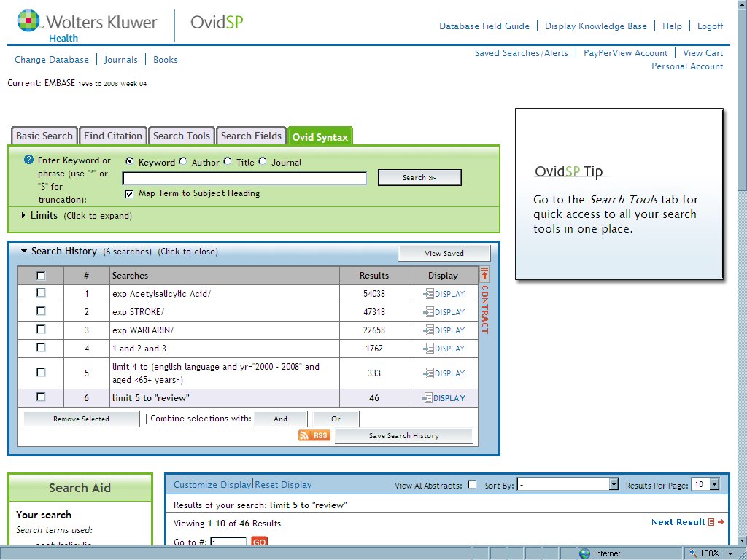Open Saved Searches/Alerts
The height and width of the screenshot is (560, 747).
[521, 52]
